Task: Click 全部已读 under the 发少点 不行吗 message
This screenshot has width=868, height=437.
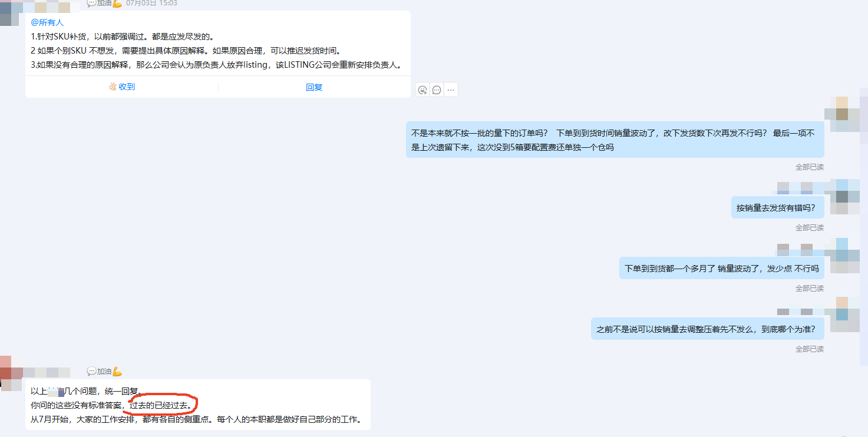Action: click(810, 289)
